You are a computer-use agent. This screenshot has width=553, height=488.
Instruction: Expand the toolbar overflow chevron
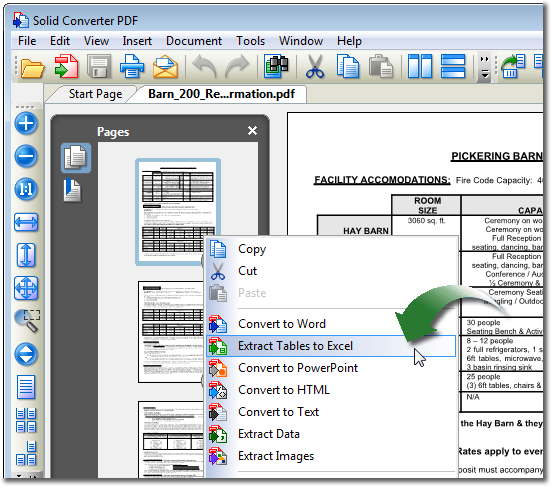pyautogui.click(x=485, y=66)
